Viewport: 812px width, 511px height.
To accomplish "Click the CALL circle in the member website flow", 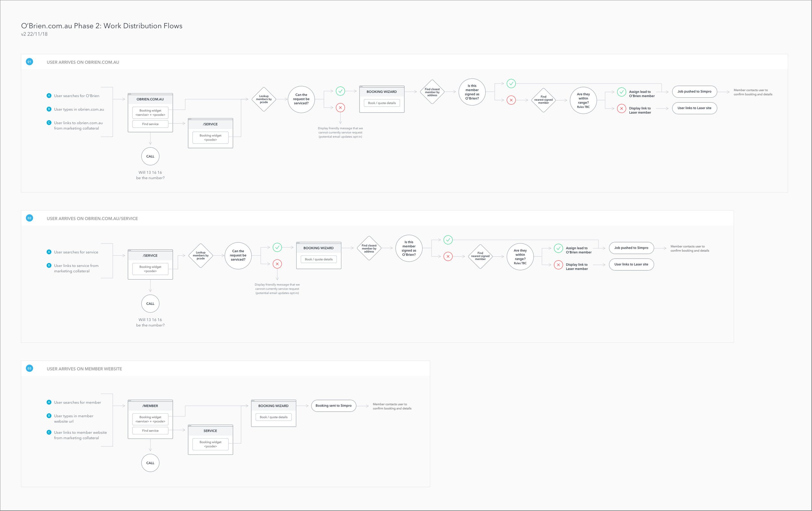I will click(x=150, y=463).
